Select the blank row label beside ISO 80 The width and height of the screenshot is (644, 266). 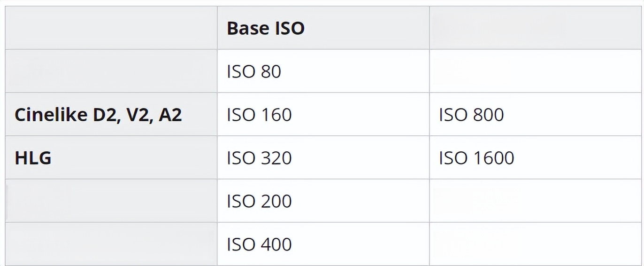(111, 71)
